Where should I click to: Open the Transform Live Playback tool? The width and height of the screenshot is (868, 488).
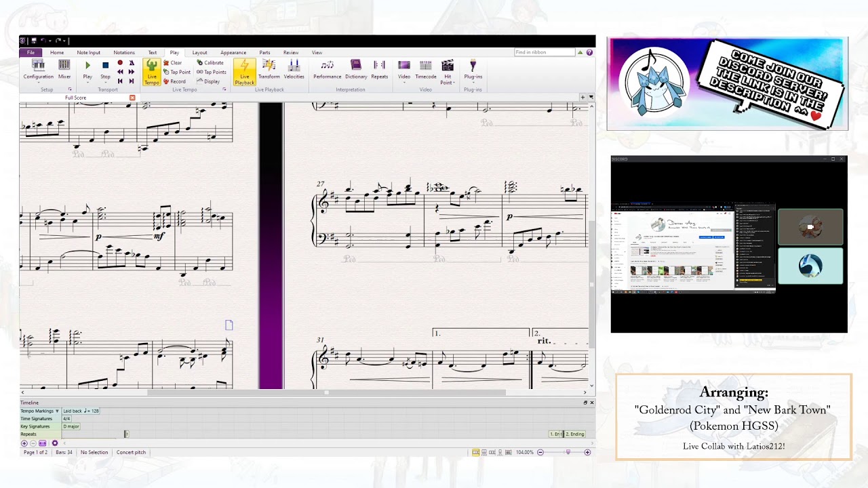269,69
